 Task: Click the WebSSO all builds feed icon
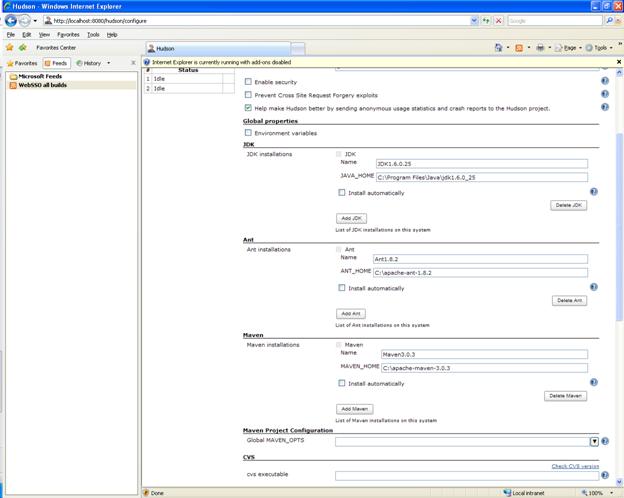pos(13,85)
